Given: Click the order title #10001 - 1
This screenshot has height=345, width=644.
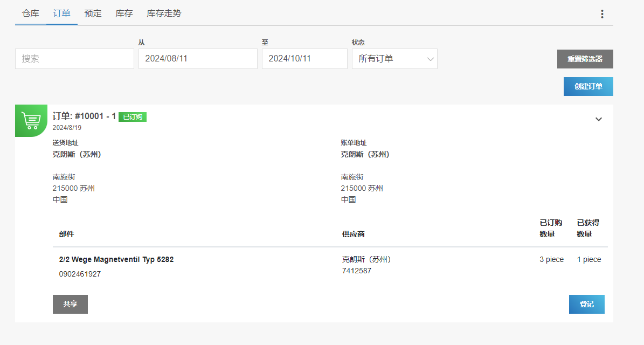Looking at the screenshot, I should pos(84,116).
